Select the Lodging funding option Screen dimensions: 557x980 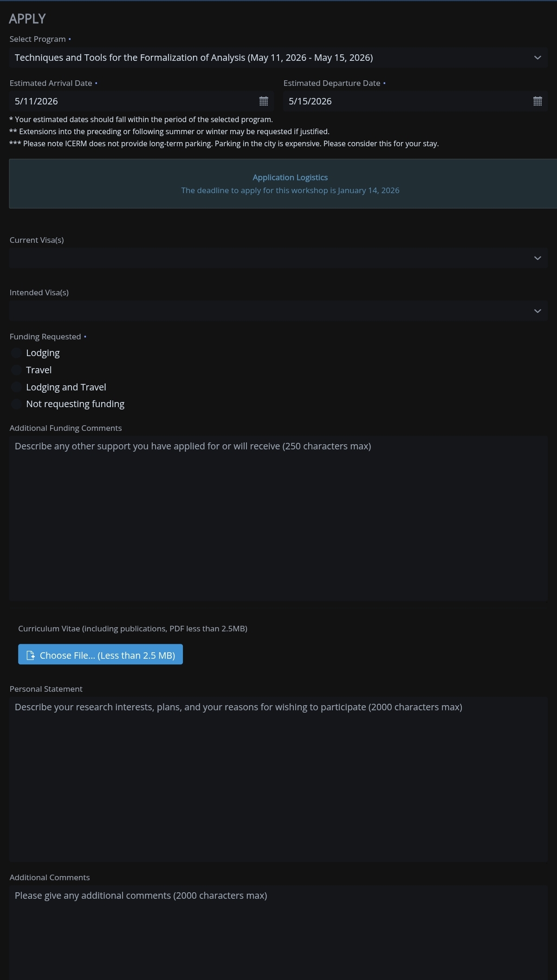[x=17, y=353]
